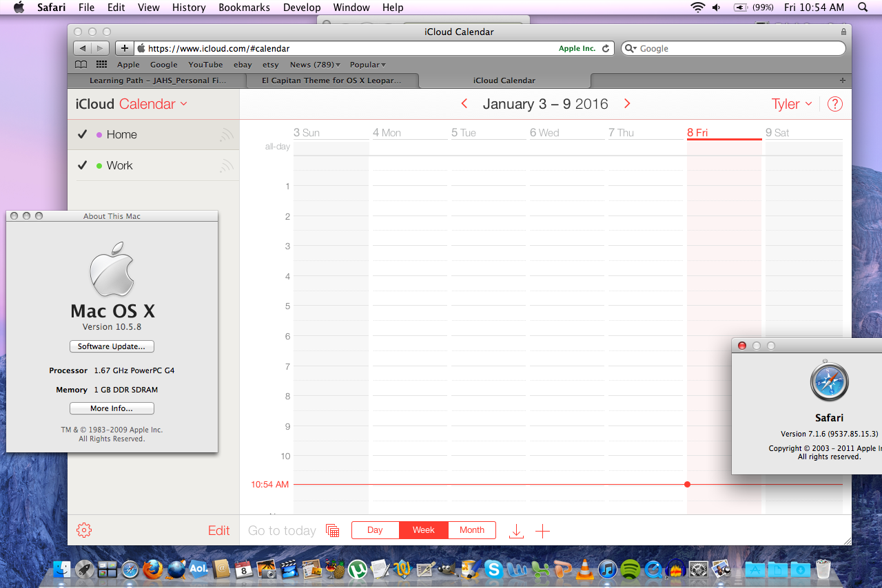Switch calendar to Day view

point(376,530)
